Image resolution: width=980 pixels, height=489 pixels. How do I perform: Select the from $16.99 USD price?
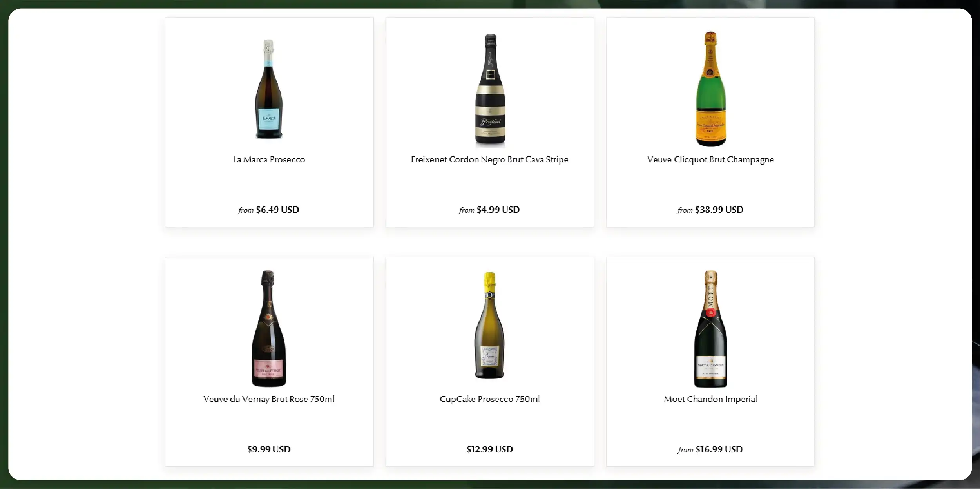[x=710, y=449]
